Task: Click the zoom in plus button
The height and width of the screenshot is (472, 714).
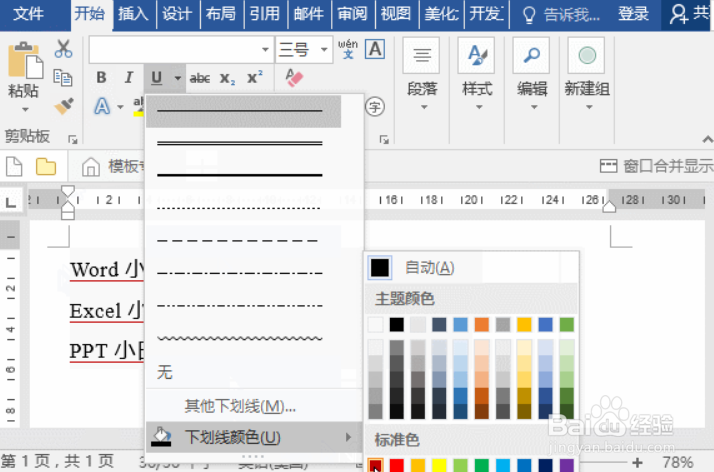Action: 638,463
